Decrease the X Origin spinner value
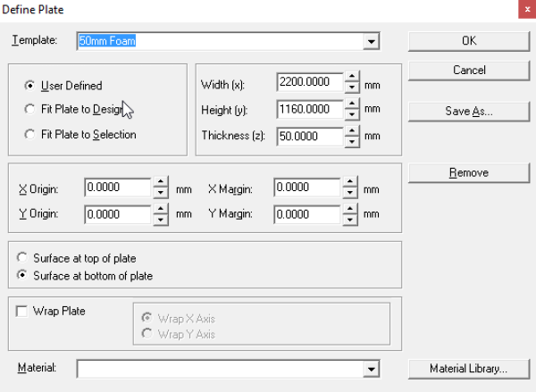 [x=161, y=193]
